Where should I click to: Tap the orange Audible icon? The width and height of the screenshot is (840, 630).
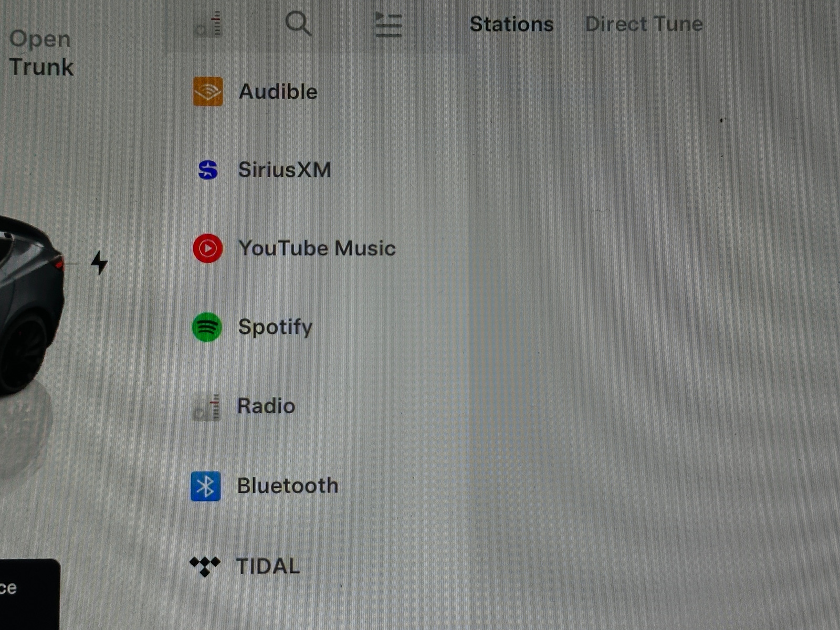click(208, 91)
